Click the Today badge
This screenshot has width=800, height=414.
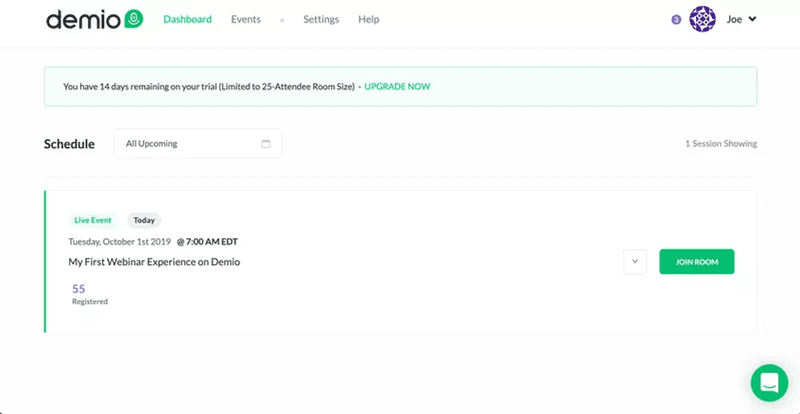pyautogui.click(x=144, y=220)
